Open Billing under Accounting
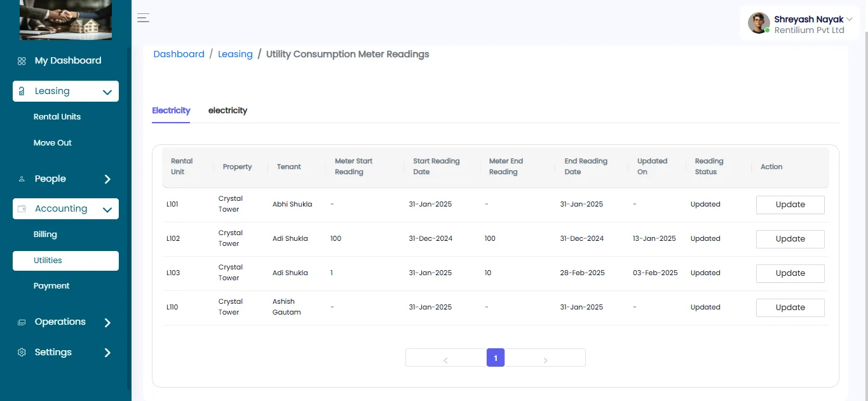 [45, 234]
